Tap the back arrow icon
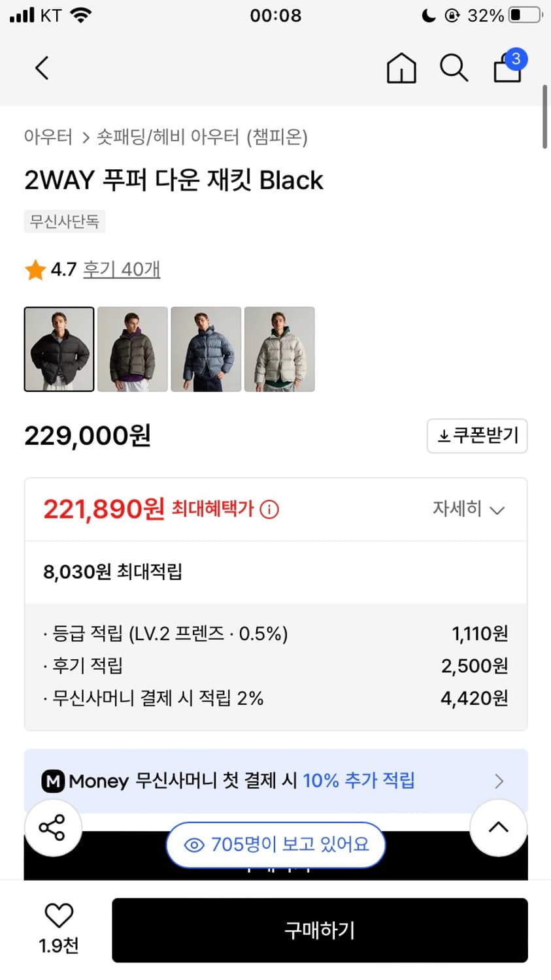This screenshot has width=551, height=980. click(42, 68)
